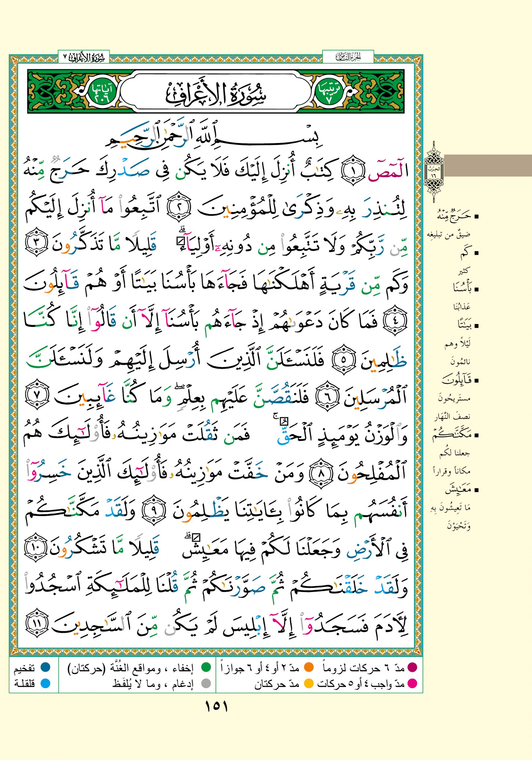532x760 pixels.
Task: Click the glossary word بَأْسُنَا in the margin
Action: coord(462,288)
